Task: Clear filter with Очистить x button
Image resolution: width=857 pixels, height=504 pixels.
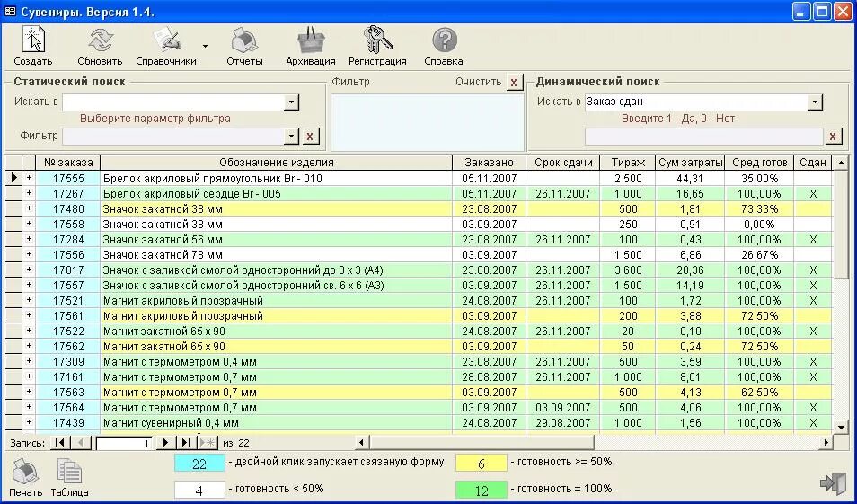Action: tap(514, 82)
